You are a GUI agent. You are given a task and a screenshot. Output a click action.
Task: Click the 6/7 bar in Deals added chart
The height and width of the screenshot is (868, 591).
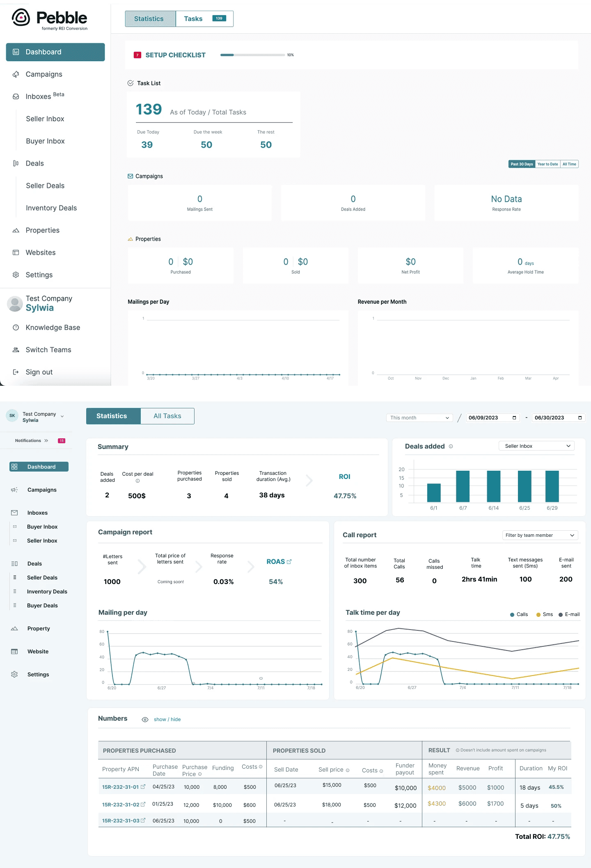click(x=463, y=486)
